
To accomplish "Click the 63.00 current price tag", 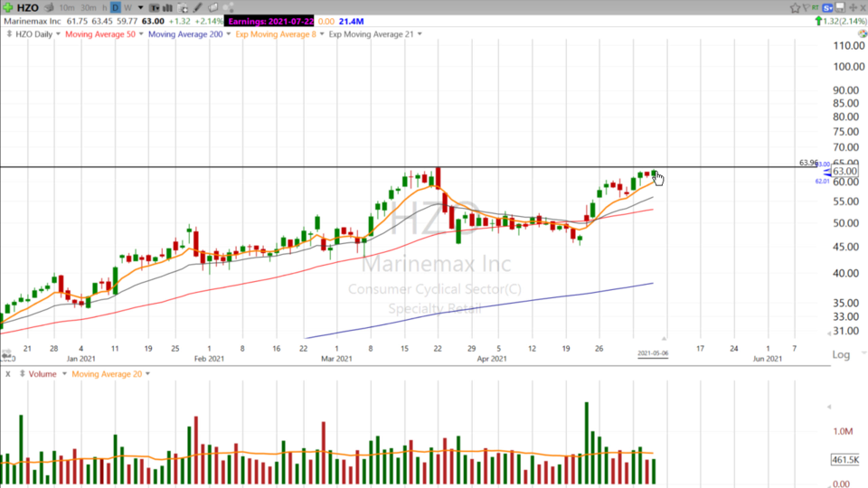I will click(844, 172).
